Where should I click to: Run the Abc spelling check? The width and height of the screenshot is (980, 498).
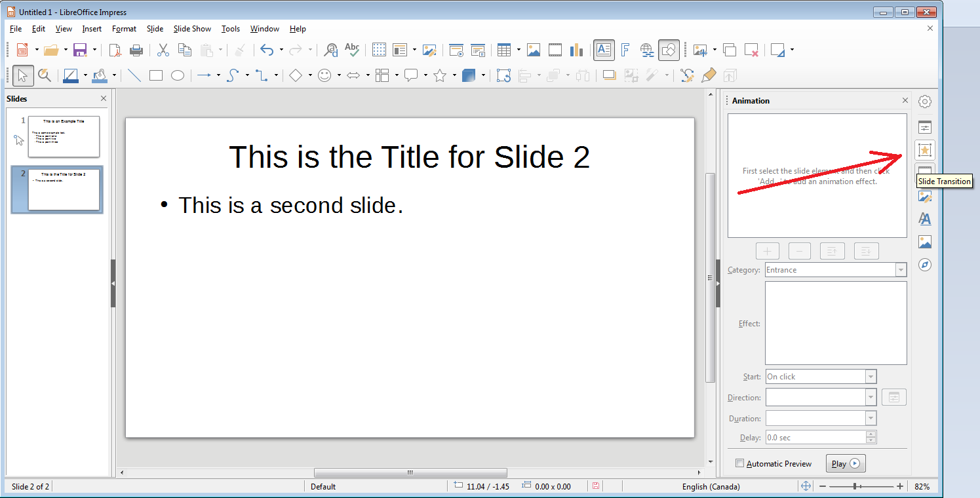pyautogui.click(x=352, y=50)
